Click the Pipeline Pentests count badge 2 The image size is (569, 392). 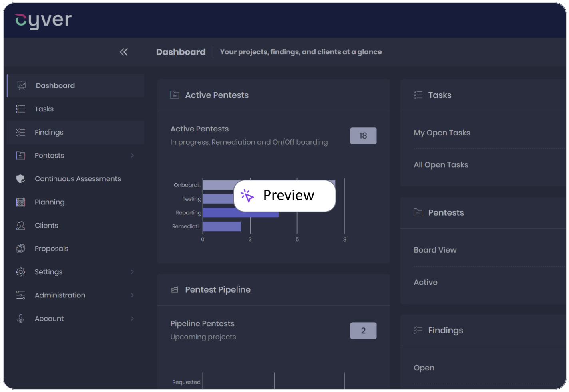pyautogui.click(x=363, y=331)
